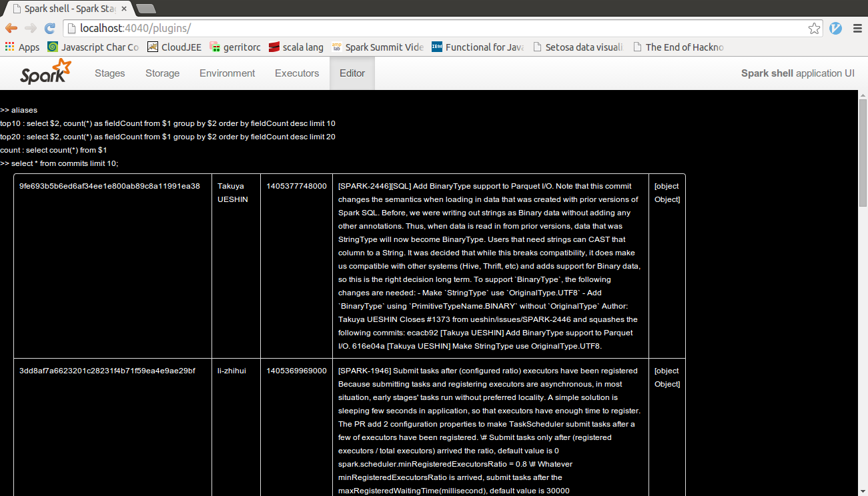The height and width of the screenshot is (496, 868).
Task: Click the top20 alias definition line
Action: 167,137
